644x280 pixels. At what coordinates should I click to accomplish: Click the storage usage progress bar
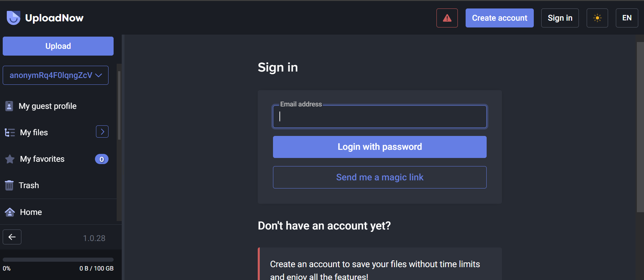click(x=58, y=260)
